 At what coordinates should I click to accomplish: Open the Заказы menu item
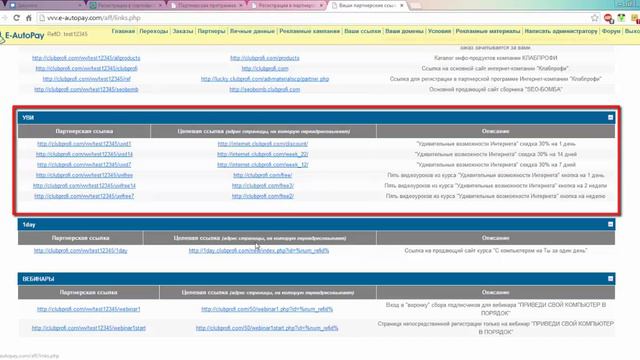tap(182, 31)
